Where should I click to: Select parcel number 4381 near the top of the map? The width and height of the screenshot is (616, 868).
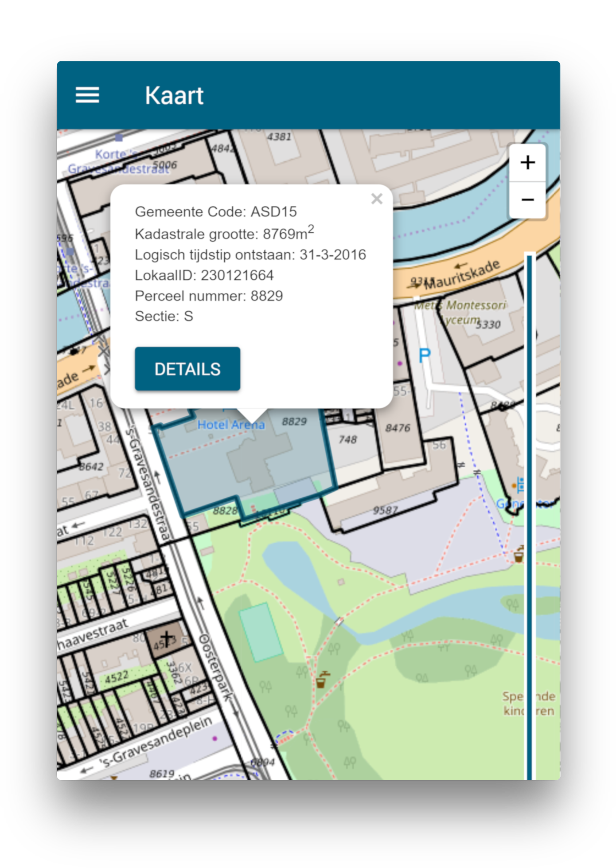coord(279,137)
